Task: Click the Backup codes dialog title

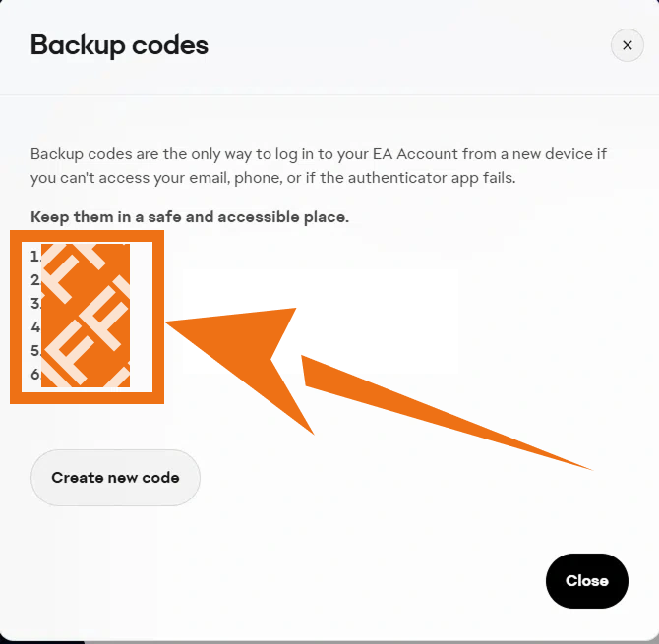Action: tap(119, 44)
